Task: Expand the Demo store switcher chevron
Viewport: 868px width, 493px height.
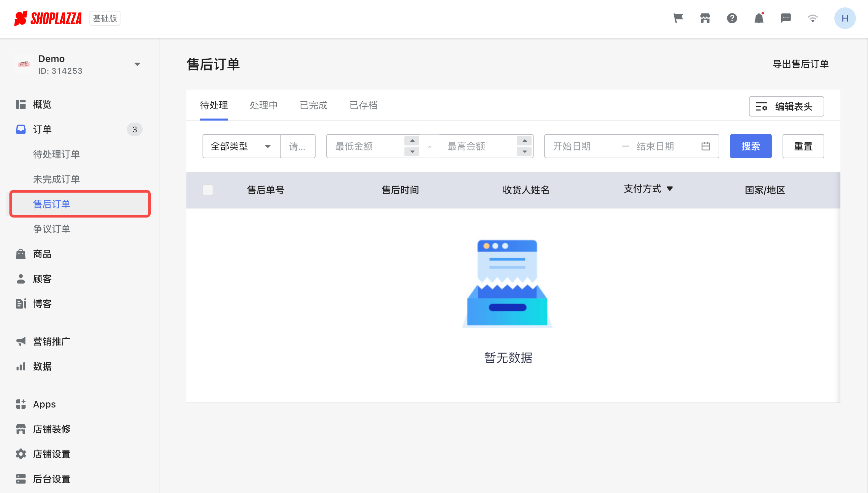Action: point(137,64)
